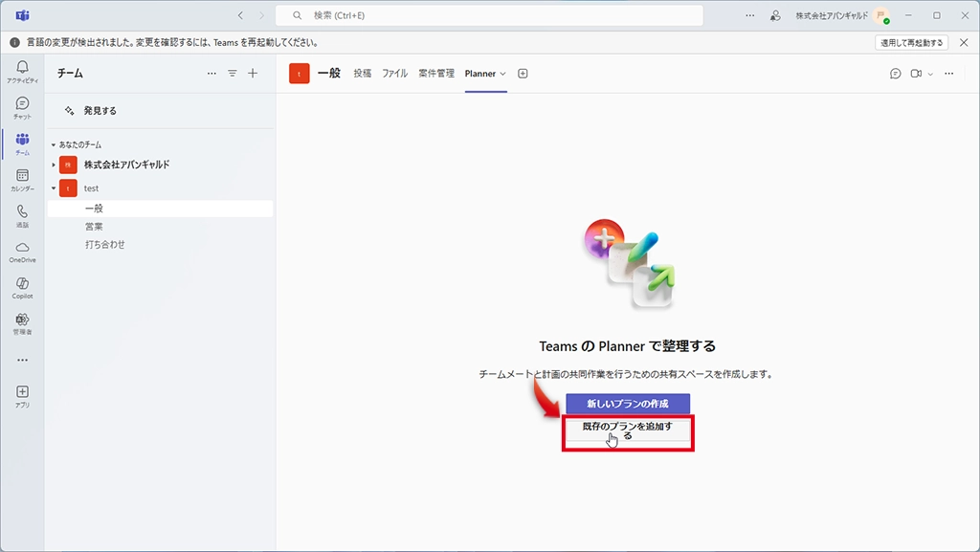Open the 打ち合わせ channel
Viewport: 980px width, 552px height.
click(105, 245)
